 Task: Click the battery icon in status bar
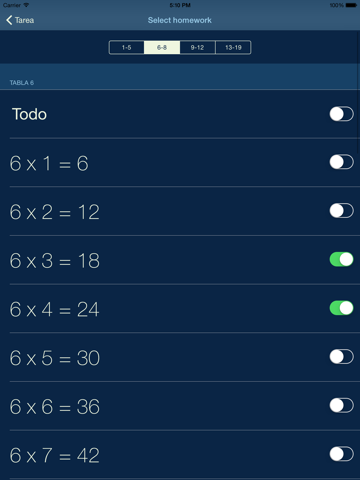tap(351, 5)
